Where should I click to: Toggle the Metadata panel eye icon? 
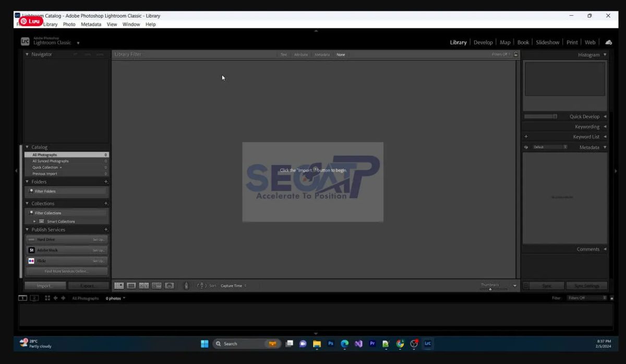click(x=526, y=147)
